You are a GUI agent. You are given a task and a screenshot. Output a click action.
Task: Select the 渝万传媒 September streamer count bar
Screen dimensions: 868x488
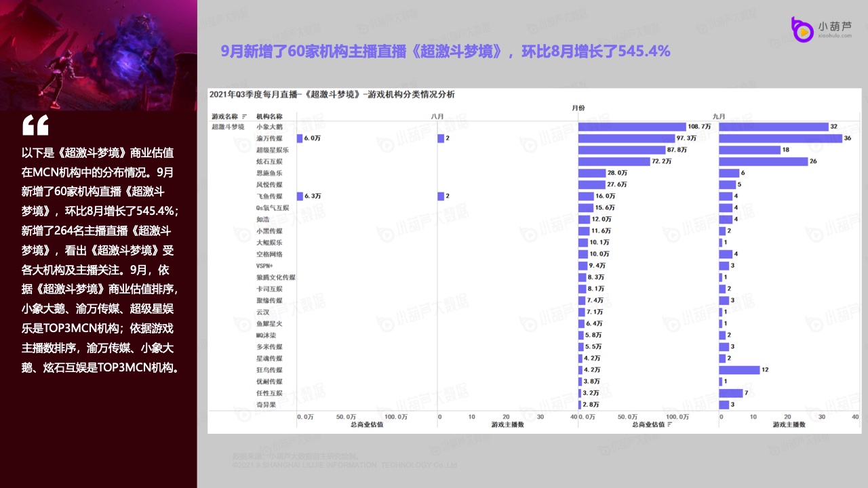point(780,138)
